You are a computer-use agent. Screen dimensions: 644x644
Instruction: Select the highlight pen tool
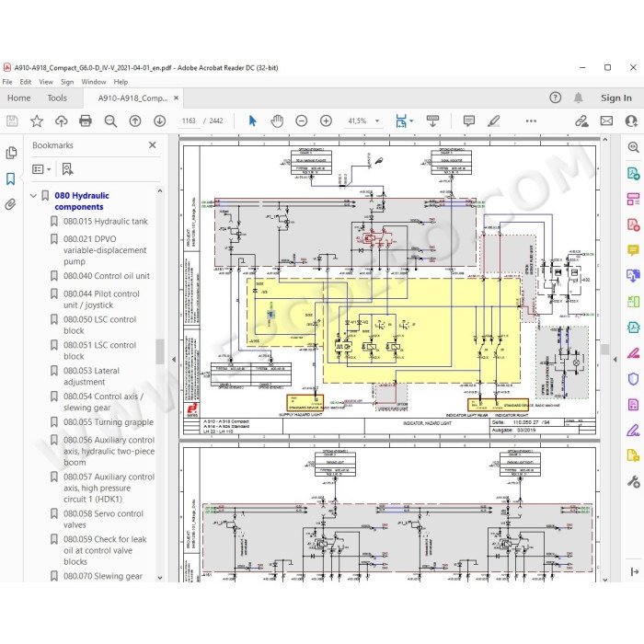(494, 121)
